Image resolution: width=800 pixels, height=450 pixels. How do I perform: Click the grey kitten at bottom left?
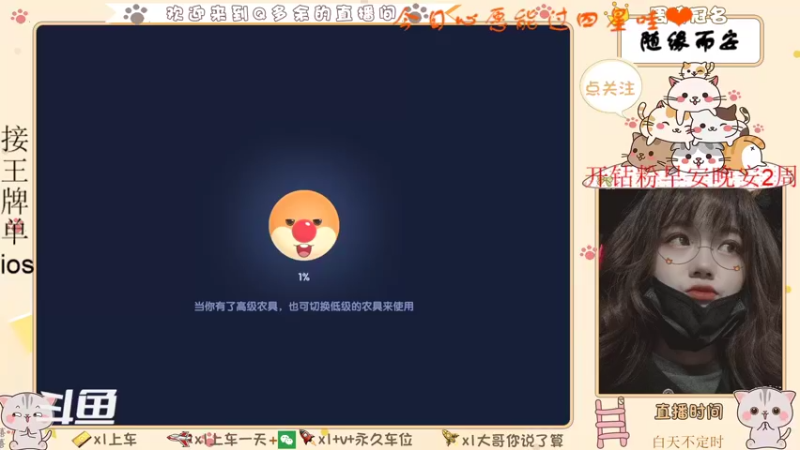(x=26, y=421)
